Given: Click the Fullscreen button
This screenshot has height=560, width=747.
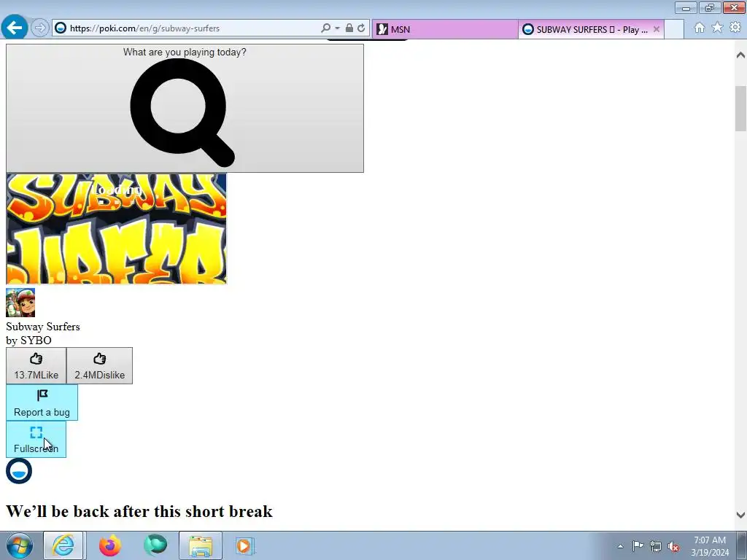Looking at the screenshot, I should pyautogui.click(x=36, y=440).
